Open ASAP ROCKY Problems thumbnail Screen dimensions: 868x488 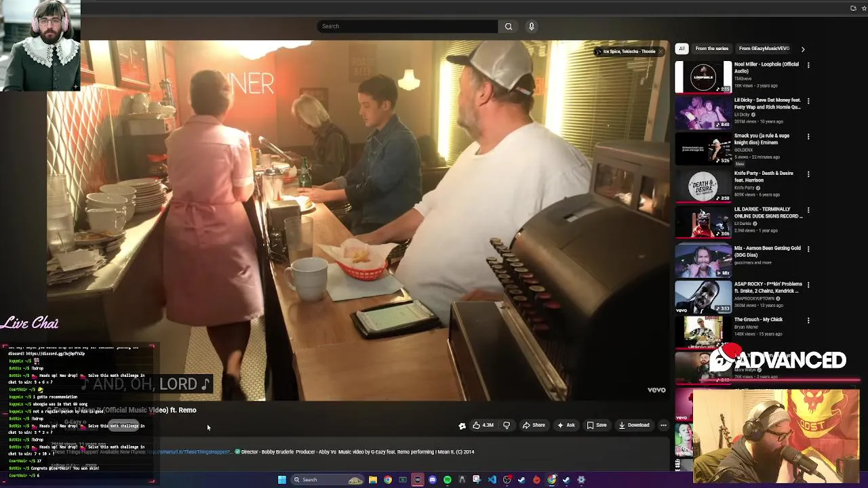[x=703, y=296]
